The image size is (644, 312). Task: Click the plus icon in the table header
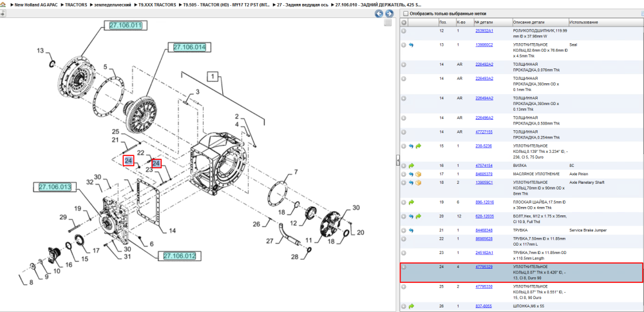(x=404, y=22)
